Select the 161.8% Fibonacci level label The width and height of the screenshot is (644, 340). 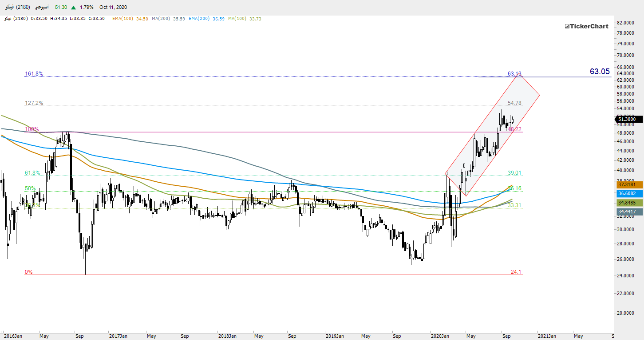tap(34, 74)
